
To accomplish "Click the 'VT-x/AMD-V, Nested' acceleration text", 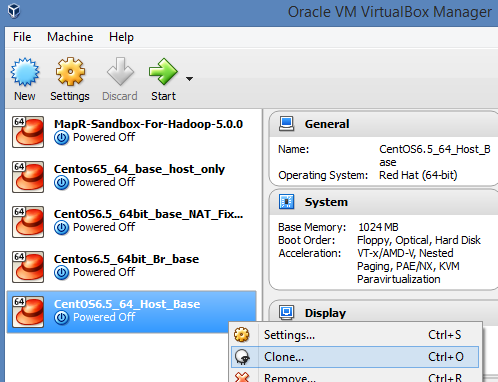I will (405, 253).
